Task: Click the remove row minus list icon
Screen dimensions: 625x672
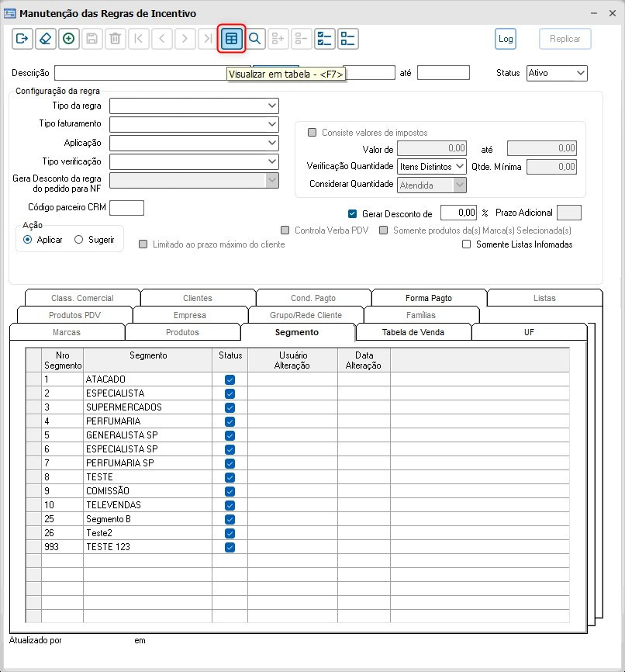Action: point(301,39)
